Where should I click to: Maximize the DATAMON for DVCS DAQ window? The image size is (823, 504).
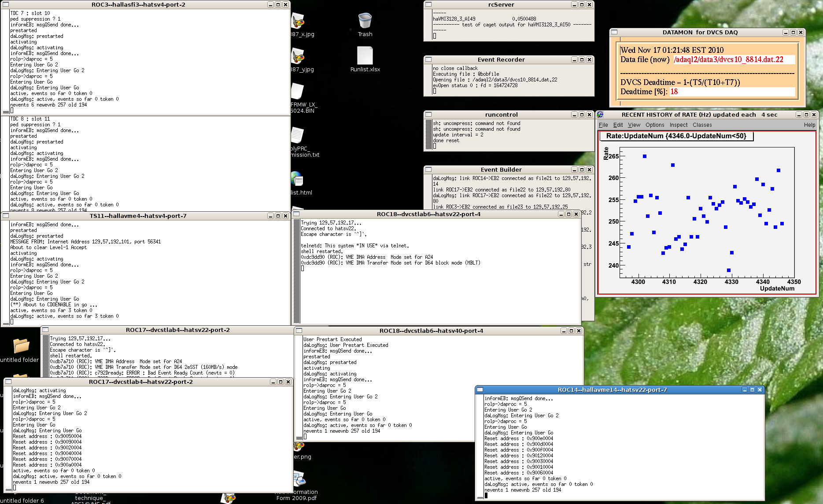793,32
